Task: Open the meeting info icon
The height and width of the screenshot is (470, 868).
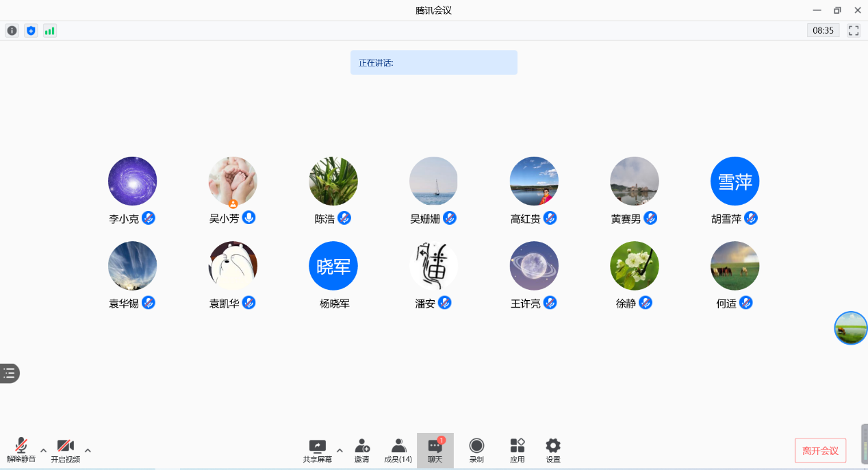Action: coord(12,31)
